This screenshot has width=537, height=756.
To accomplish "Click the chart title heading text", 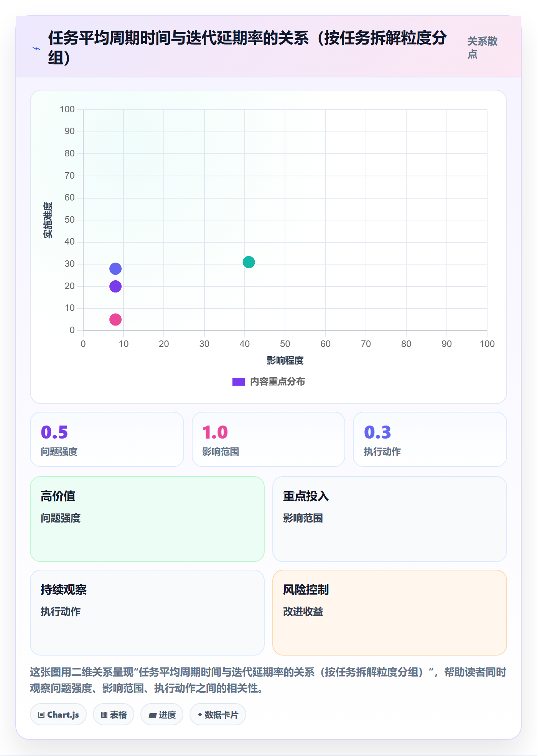I will [247, 48].
